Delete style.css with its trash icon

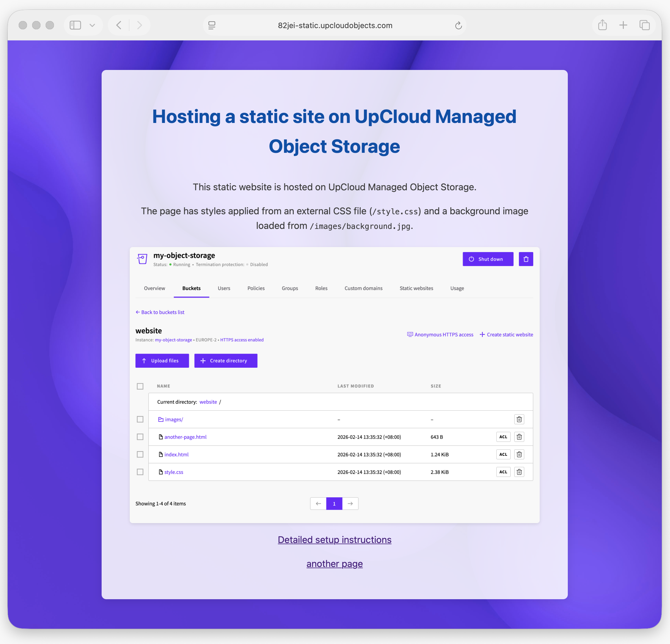click(519, 472)
